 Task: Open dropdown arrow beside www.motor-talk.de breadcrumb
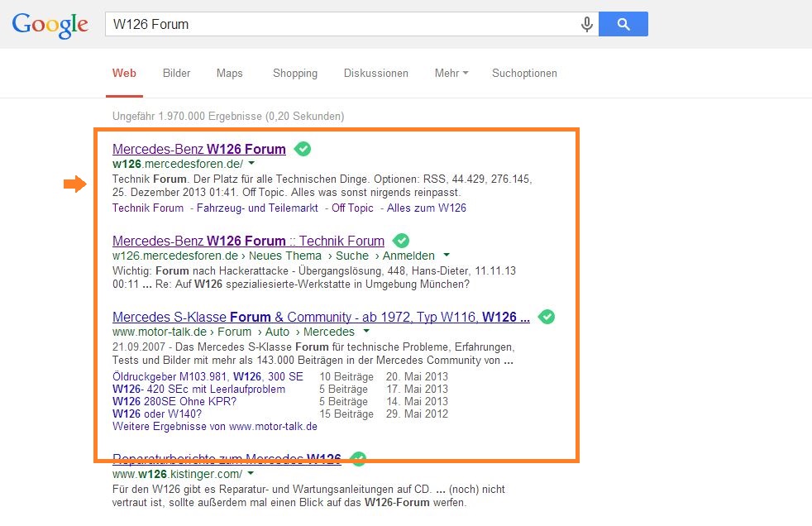tap(366, 331)
